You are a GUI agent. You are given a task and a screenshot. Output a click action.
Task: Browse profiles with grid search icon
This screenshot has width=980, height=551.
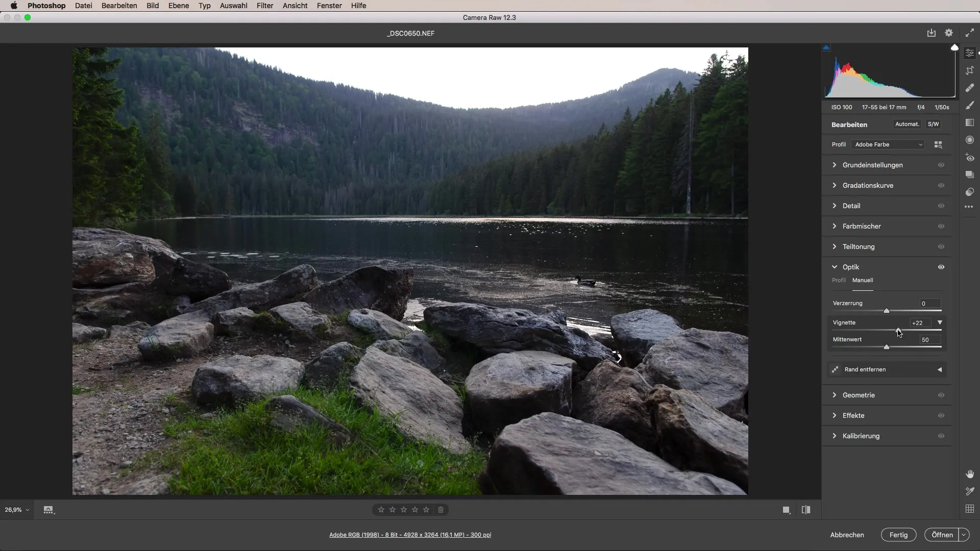point(938,145)
